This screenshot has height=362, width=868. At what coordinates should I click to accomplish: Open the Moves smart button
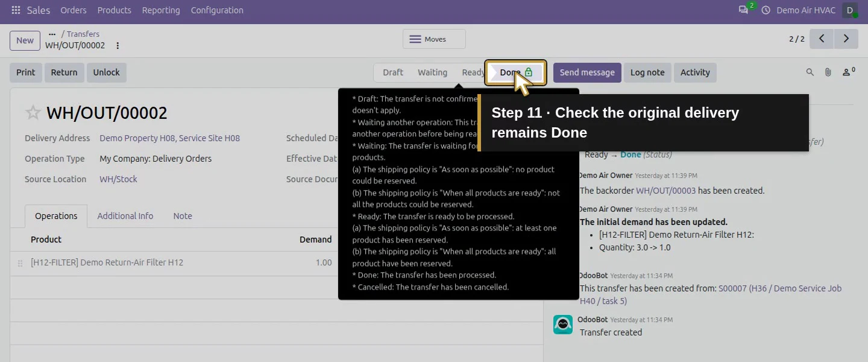[434, 39]
